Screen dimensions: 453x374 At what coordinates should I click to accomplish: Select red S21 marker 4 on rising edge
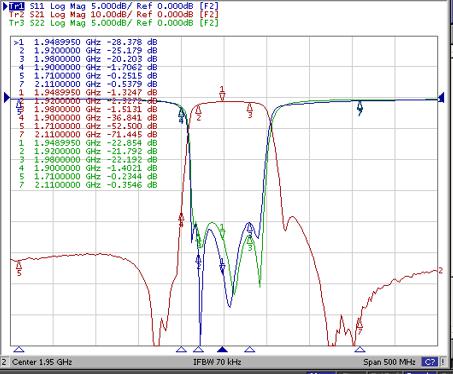coord(181,220)
